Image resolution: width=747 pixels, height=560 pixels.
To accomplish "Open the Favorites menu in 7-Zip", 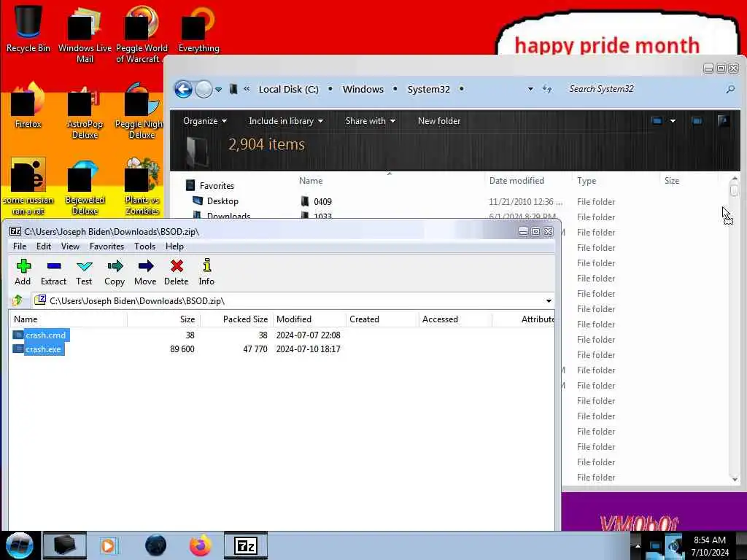I will click(107, 246).
